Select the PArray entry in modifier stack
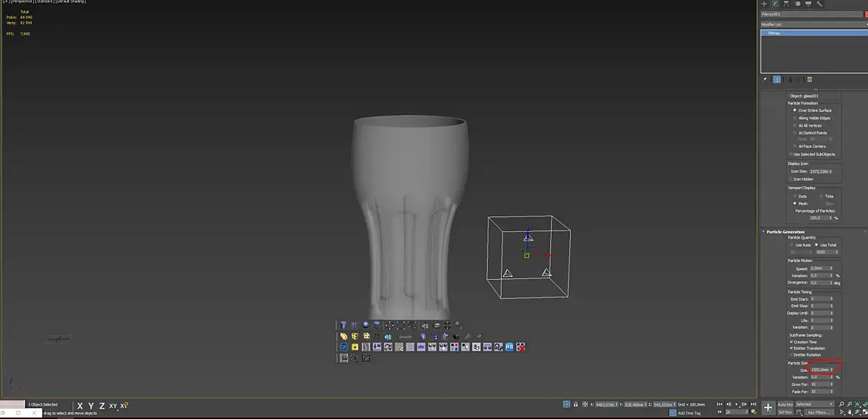868x419 pixels. (x=814, y=33)
